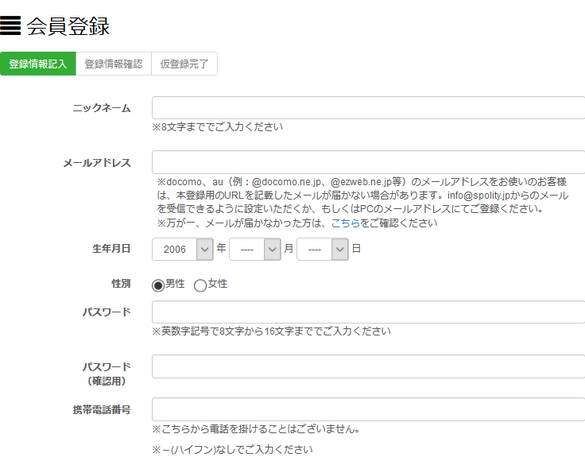Click the メールアドレス field label
Viewport: 585px width, 465px height.
pos(97,163)
